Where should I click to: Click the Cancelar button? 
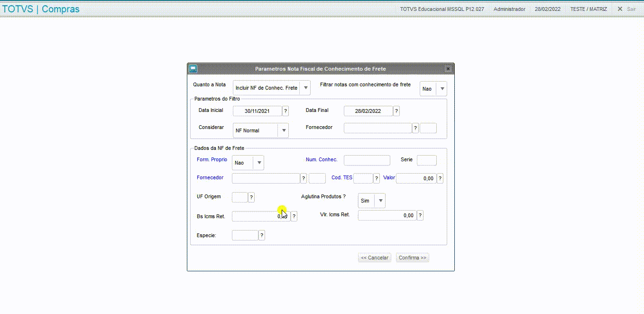[375, 258]
